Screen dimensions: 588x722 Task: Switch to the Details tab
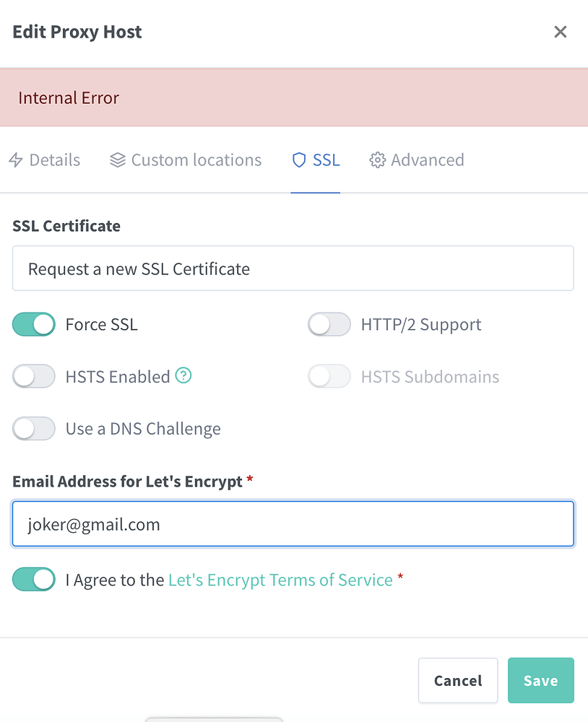[x=44, y=160]
